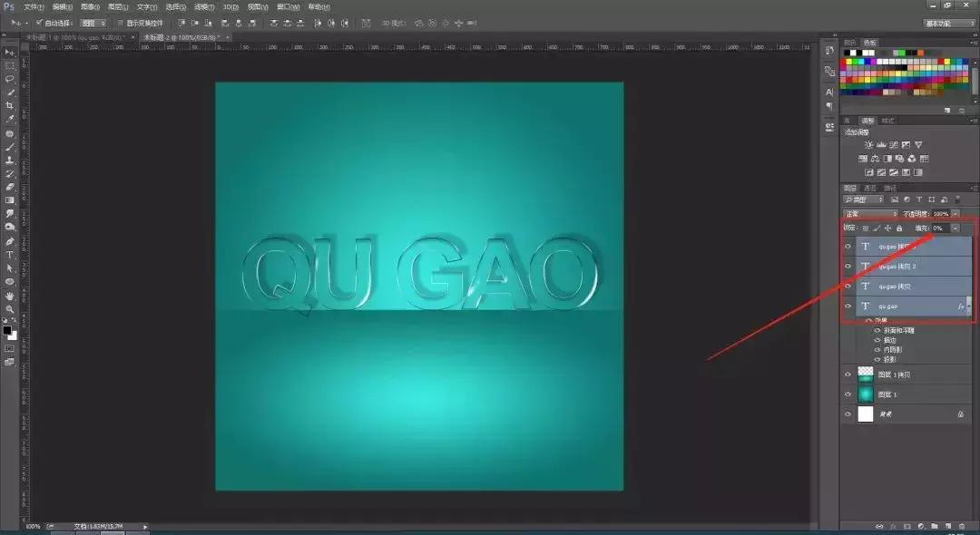Open the 滤镜 Filter menu

pos(204,7)
